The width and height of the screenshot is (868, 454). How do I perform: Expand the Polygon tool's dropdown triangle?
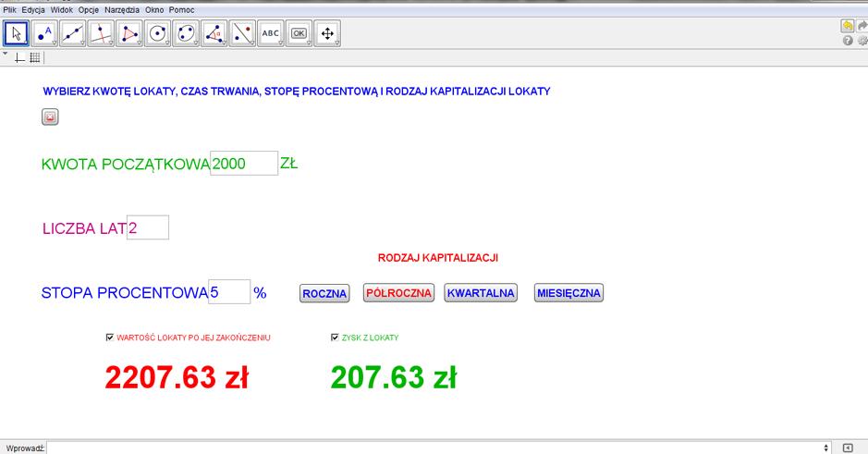139,43
